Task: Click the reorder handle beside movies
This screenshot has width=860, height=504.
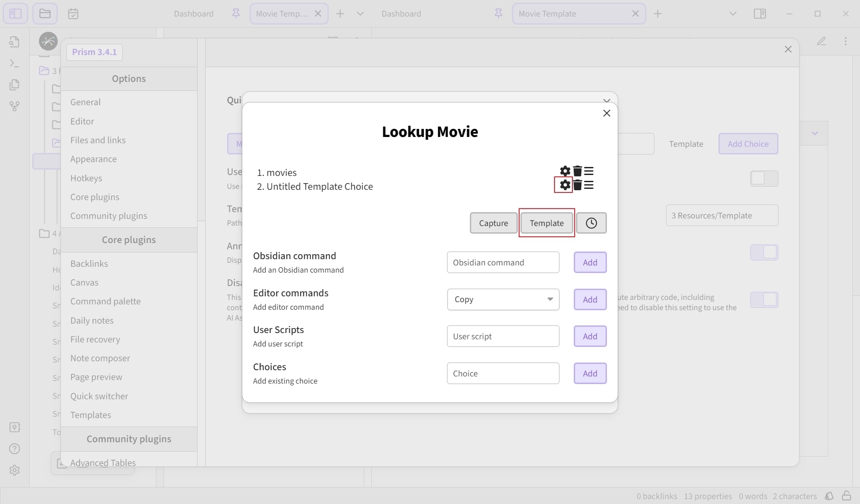Action: pyautogui.click(x=589, y=171)
